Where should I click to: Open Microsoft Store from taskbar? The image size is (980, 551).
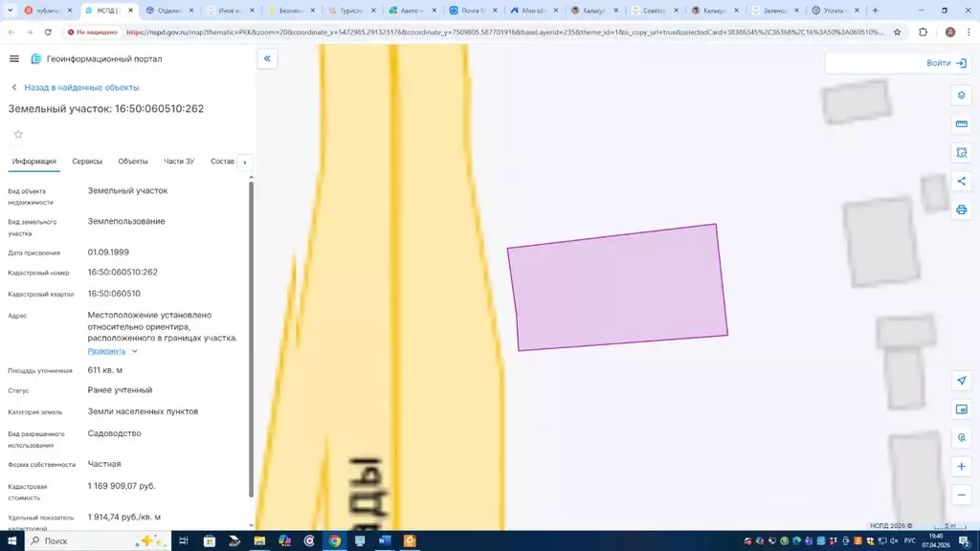(x=210, y=541)
